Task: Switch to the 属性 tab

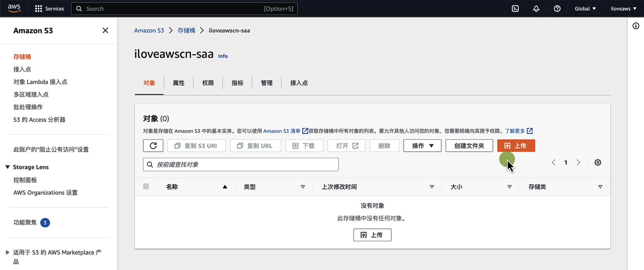Action: pos(179,83)
